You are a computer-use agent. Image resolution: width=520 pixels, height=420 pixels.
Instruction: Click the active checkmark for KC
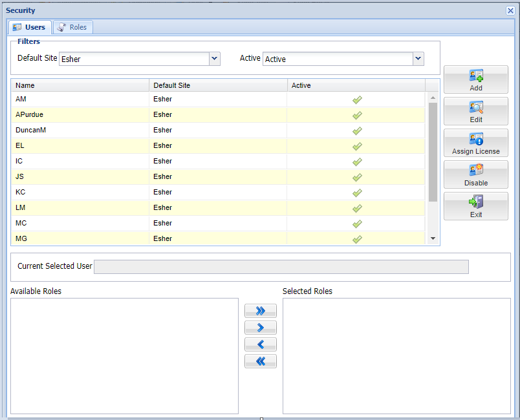click(x=357, y=193)
